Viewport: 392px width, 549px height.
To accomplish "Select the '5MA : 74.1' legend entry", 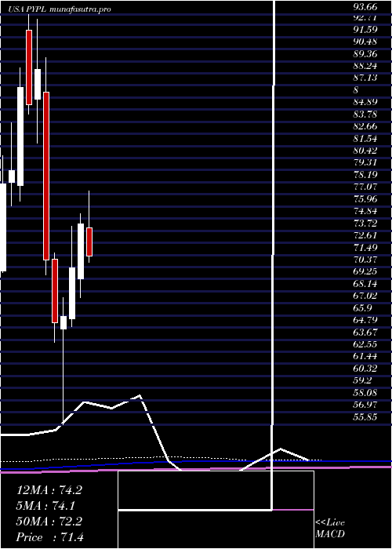I will (x=45, y=506).
